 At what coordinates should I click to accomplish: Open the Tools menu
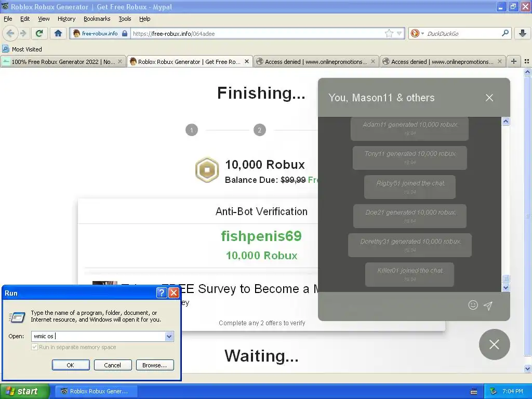pyautogui.click(x=125, y=19)
